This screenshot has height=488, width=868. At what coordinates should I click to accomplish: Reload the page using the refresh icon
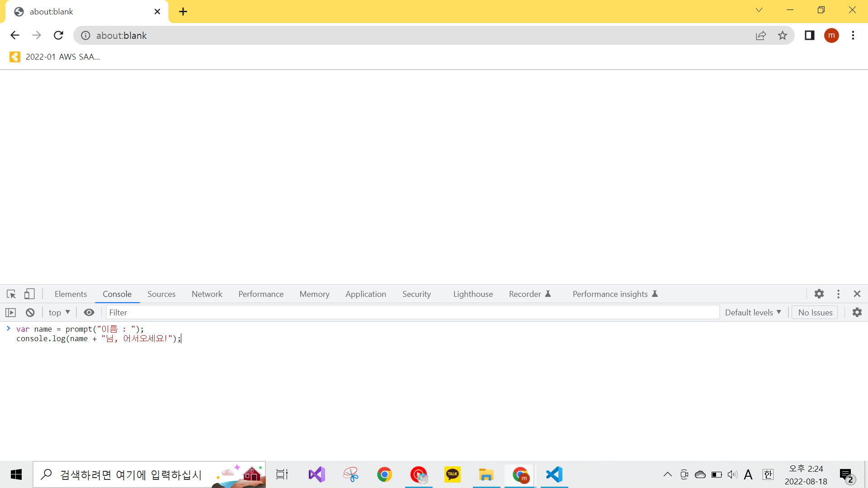tap(58, 36)
